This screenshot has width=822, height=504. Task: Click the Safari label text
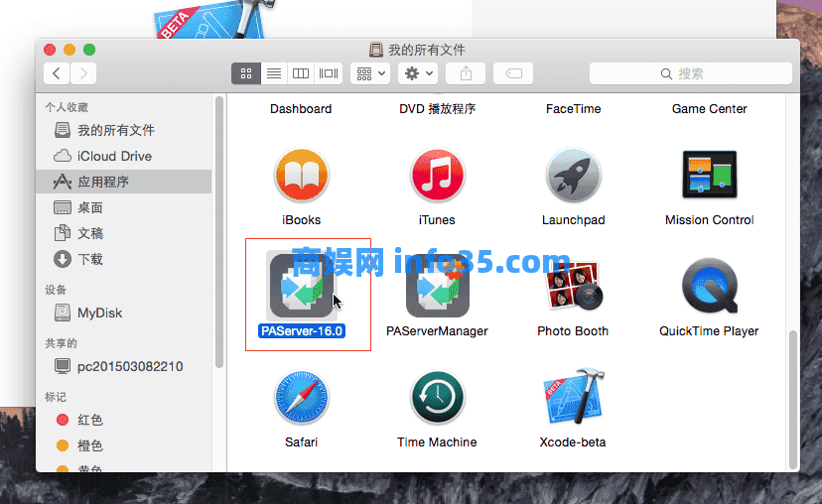pyautogui.click(x=301, y=442)
